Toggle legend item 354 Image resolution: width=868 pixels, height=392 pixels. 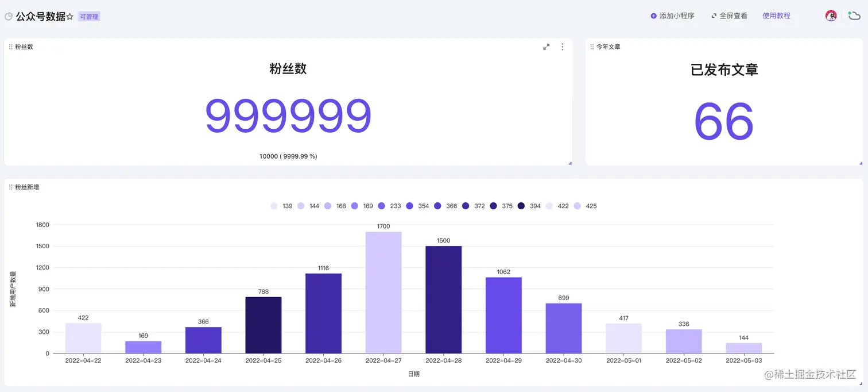[x=417, y=206]
